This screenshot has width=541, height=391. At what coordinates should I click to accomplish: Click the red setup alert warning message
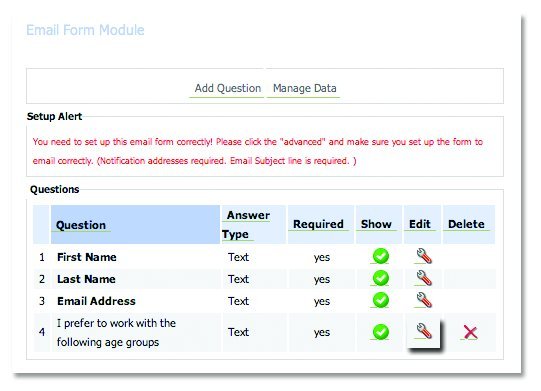(257, 151)
